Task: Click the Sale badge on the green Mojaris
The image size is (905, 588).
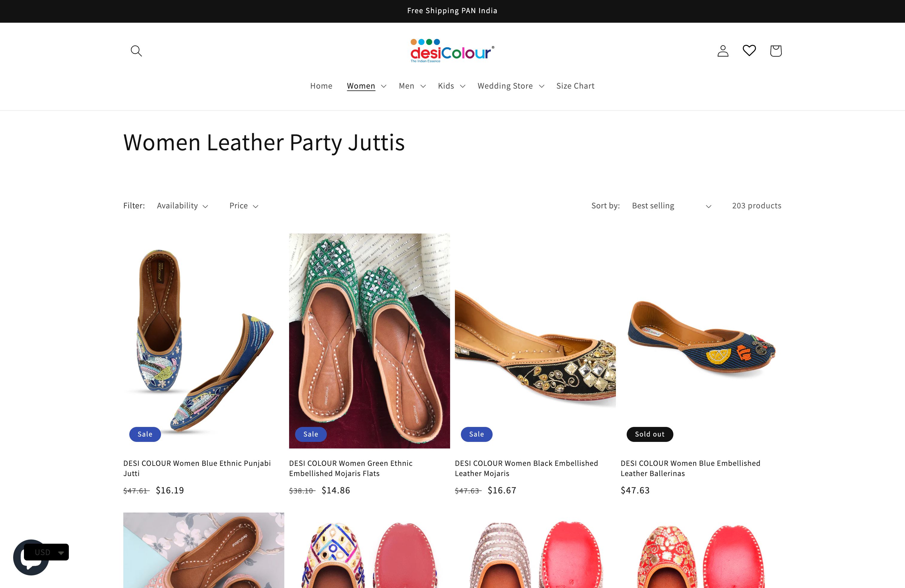Action: click(x=311, y=434)
